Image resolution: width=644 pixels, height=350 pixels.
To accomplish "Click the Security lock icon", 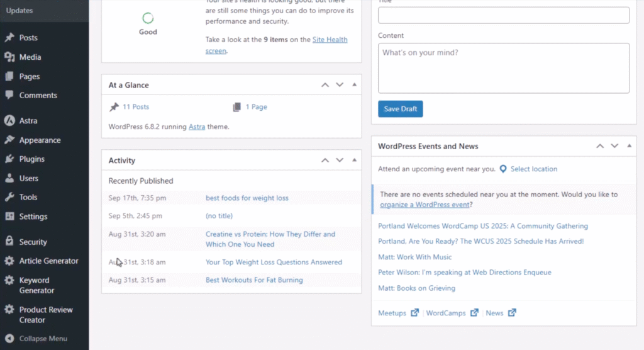I will [9, 242].
